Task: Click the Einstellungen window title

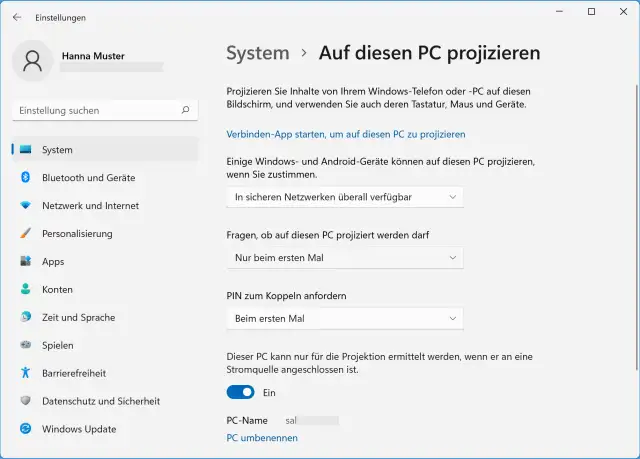Action: pos(60,18)
